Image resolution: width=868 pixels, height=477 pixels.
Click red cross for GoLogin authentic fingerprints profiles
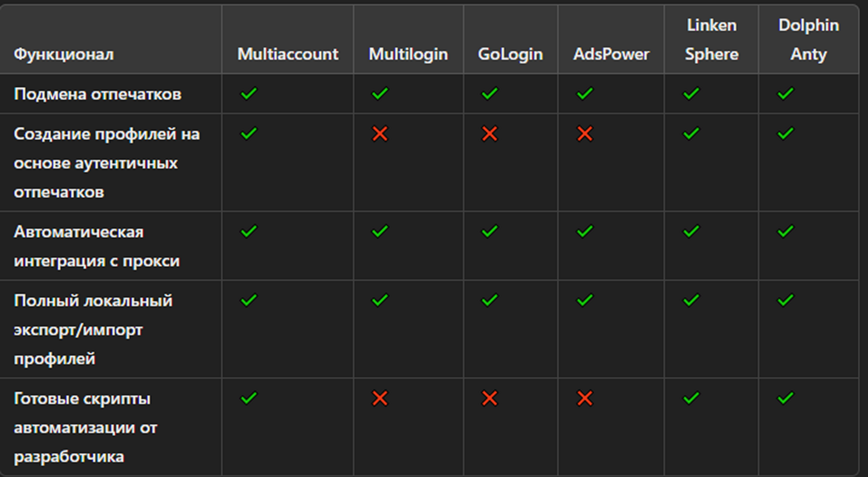[489, 134]
